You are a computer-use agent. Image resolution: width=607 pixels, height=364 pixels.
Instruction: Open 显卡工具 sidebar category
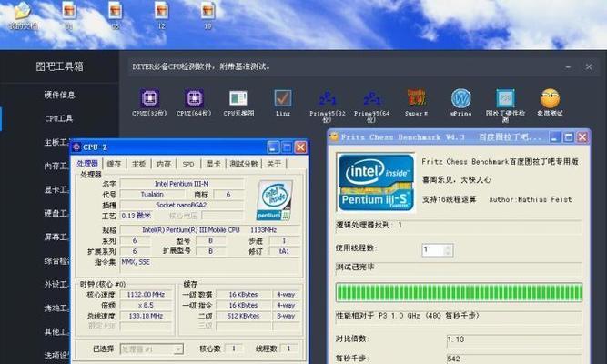[x=56, y=190]
